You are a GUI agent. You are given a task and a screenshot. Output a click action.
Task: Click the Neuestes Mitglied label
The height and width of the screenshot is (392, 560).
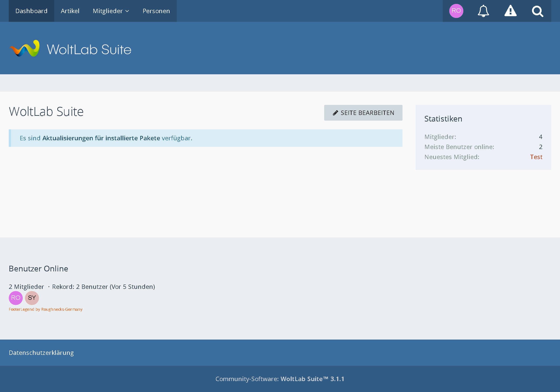pos(452,157)
